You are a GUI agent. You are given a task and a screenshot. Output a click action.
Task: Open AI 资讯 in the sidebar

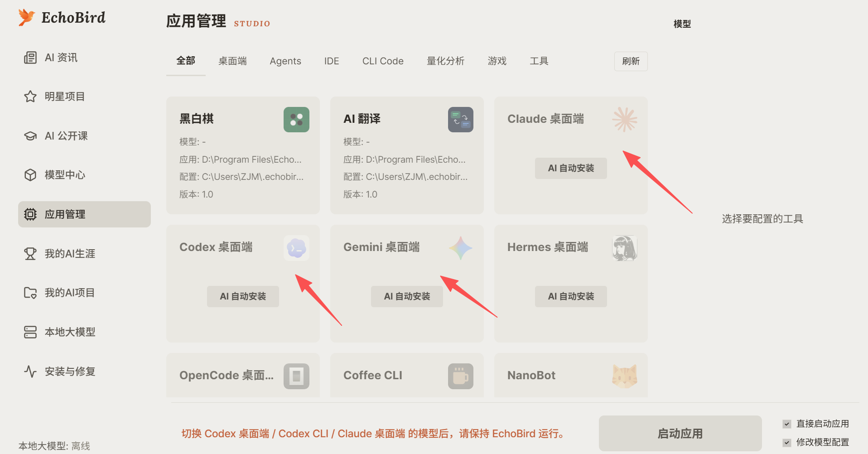(84, 58)
